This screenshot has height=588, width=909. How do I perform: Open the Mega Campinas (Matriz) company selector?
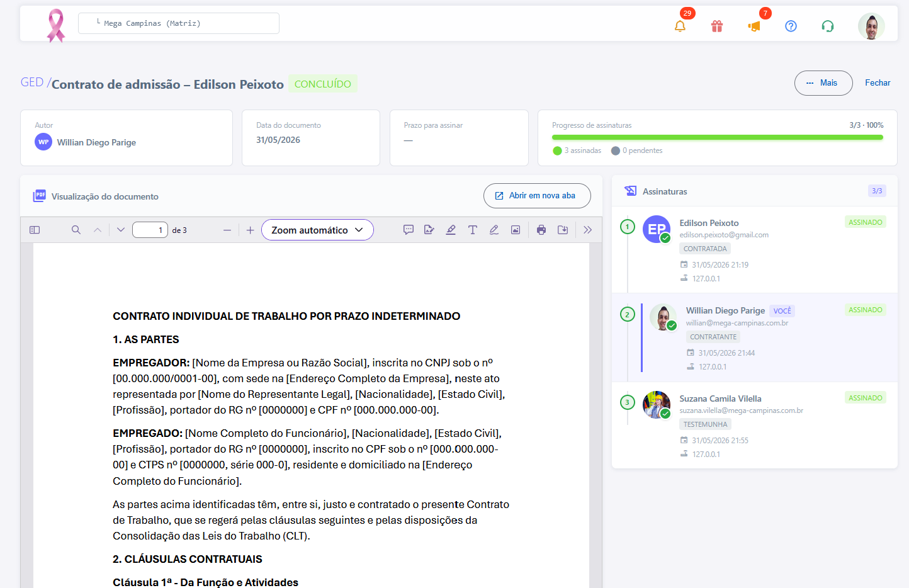click(179, 23)
